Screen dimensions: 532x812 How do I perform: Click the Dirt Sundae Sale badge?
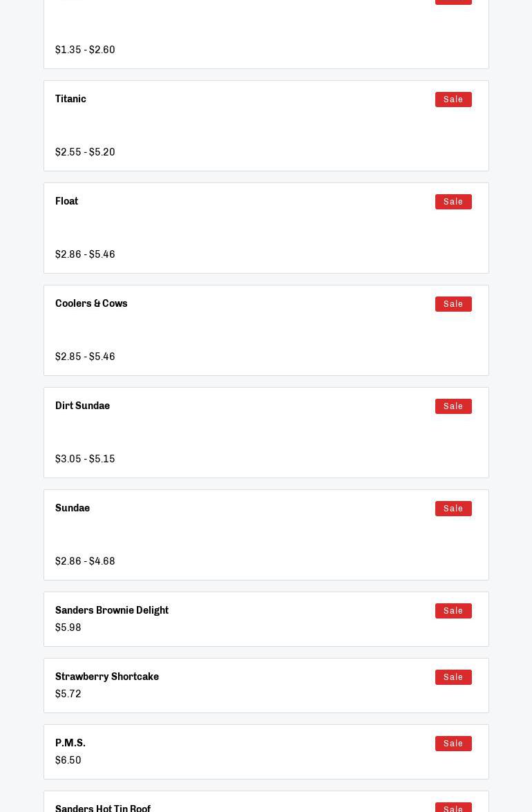click(x=453, y=406)
